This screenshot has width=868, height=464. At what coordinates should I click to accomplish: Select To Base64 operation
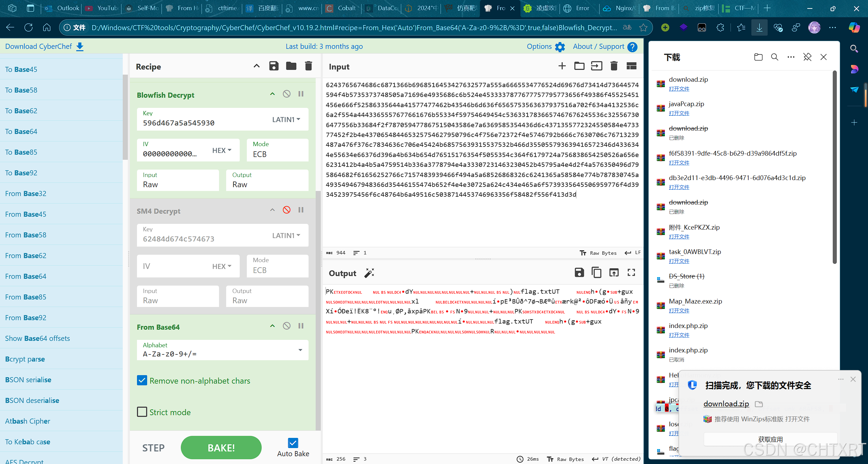pos(61,131)
